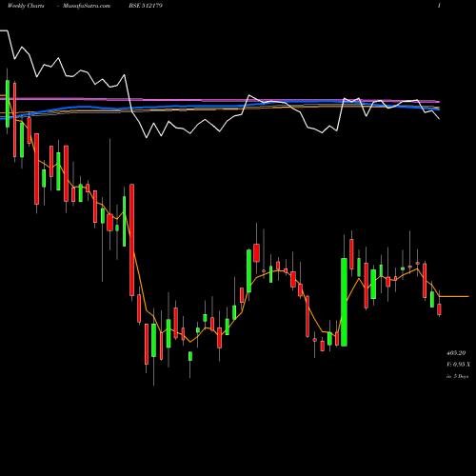Click the 'V: 0.95 X' volume value
Image resolution: width=476 pixels, height=476 pixels.
tap(458, 365)
